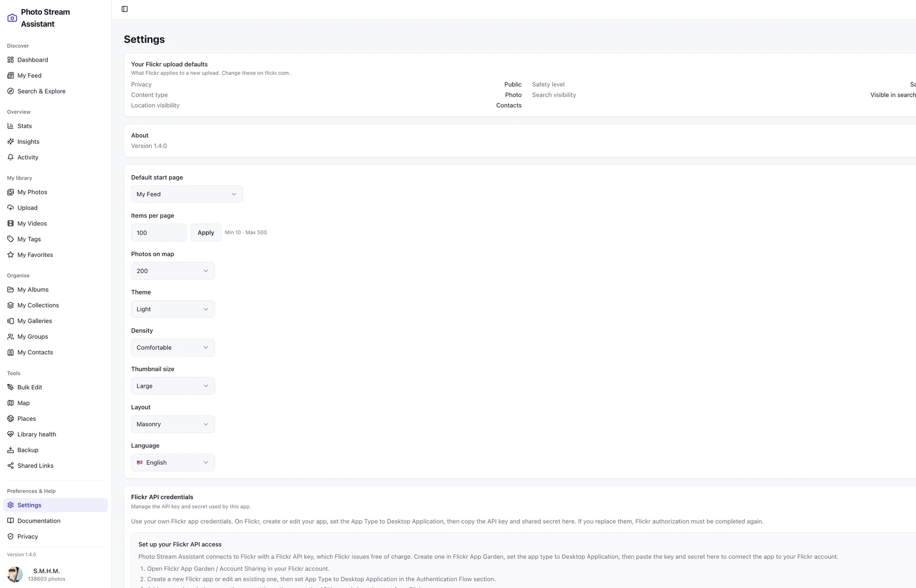The width and height of the screenshot is (916, 588).
Task: Click the My Collections layers icon
Action: point(11,305)
